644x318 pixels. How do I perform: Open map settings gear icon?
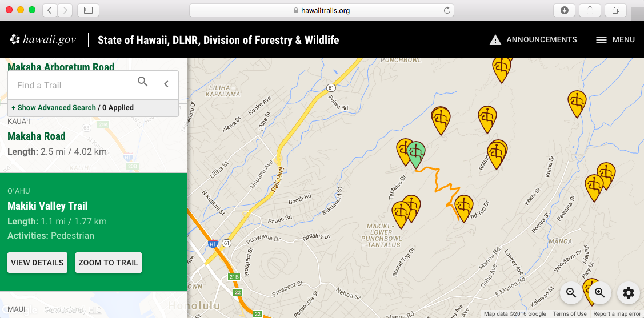(x=629, y=293)
